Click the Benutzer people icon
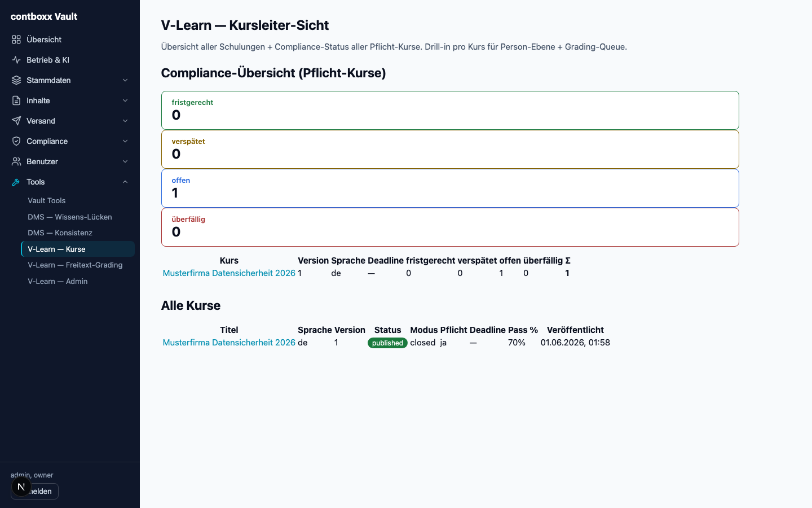The image size is (812, 508). point(16,161)
